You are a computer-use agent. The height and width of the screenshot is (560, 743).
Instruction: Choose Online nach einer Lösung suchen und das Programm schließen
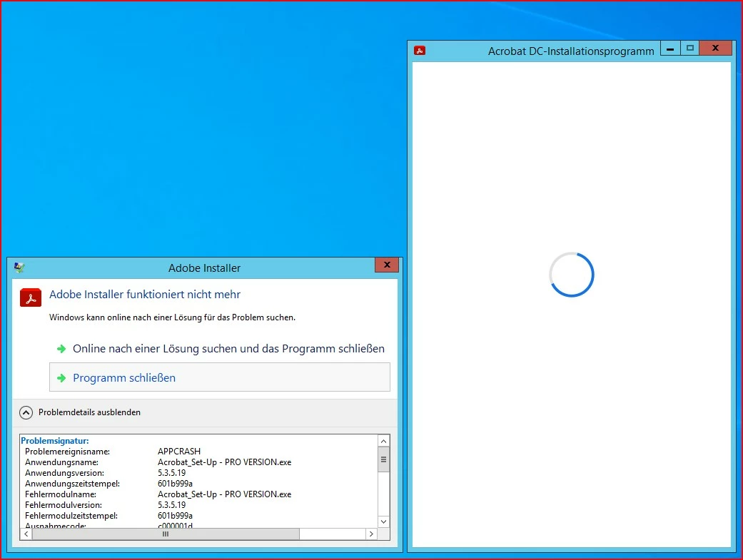221,349
